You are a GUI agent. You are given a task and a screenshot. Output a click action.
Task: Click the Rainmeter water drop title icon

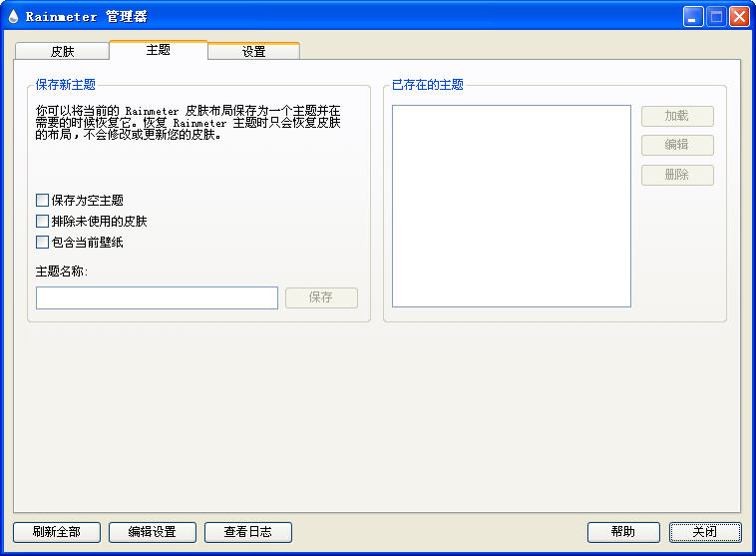click(13, 16)
